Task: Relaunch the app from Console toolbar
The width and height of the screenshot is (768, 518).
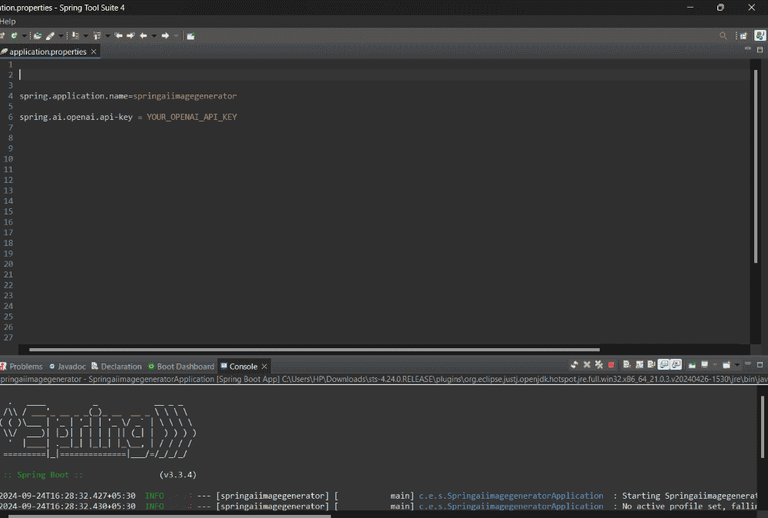Action: (x=574, y=366)
